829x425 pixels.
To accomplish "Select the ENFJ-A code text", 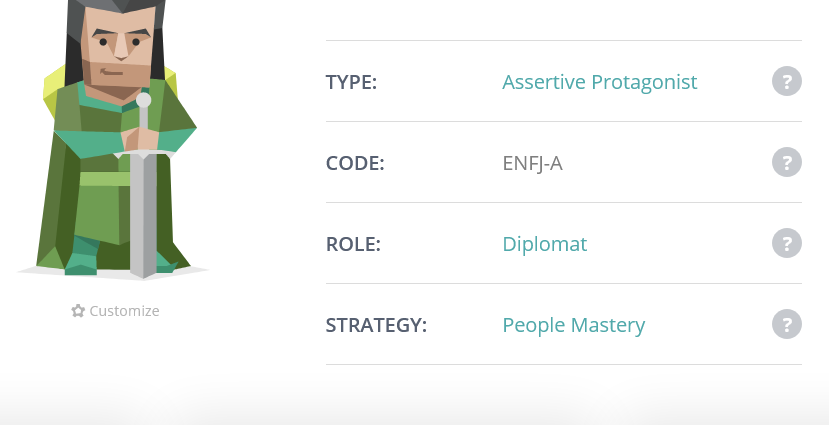I will tap(532, 163).
